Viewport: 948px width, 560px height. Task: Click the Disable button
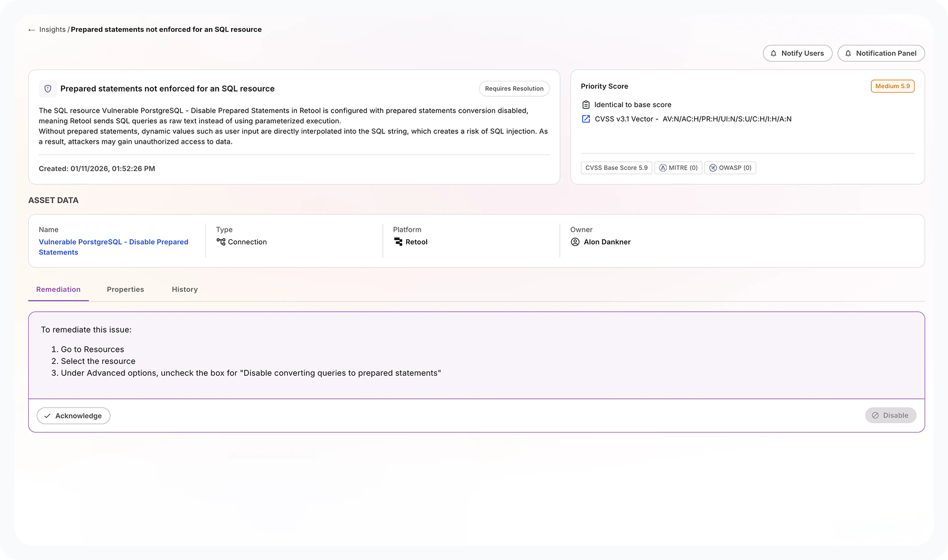(x=891, y=415)
